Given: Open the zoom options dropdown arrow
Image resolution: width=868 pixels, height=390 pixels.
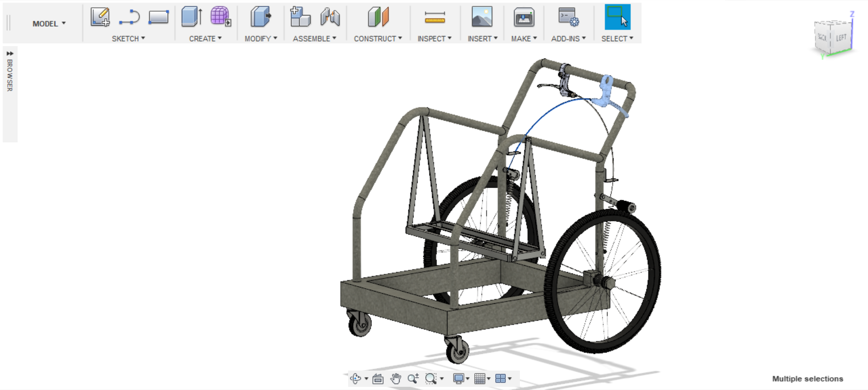Looking at the screenshot, I should (x=442, y=379).
